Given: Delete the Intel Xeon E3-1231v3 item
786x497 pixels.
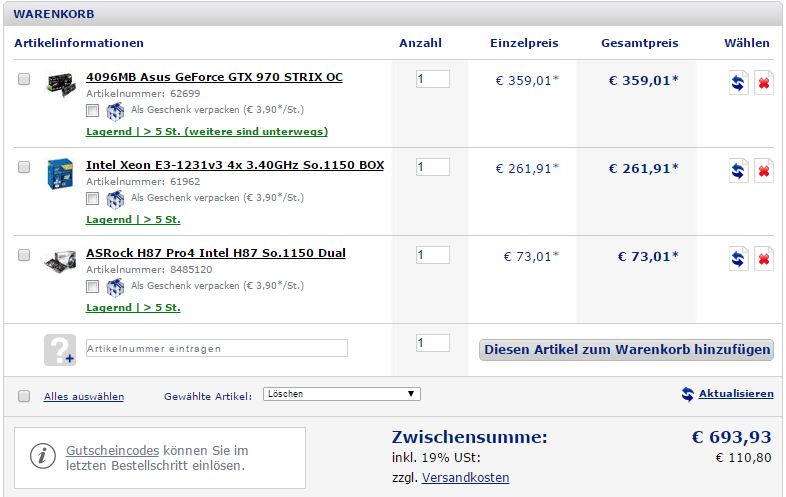Looking at the screenshot, I should pyautogui.click(x=763, y=171).
